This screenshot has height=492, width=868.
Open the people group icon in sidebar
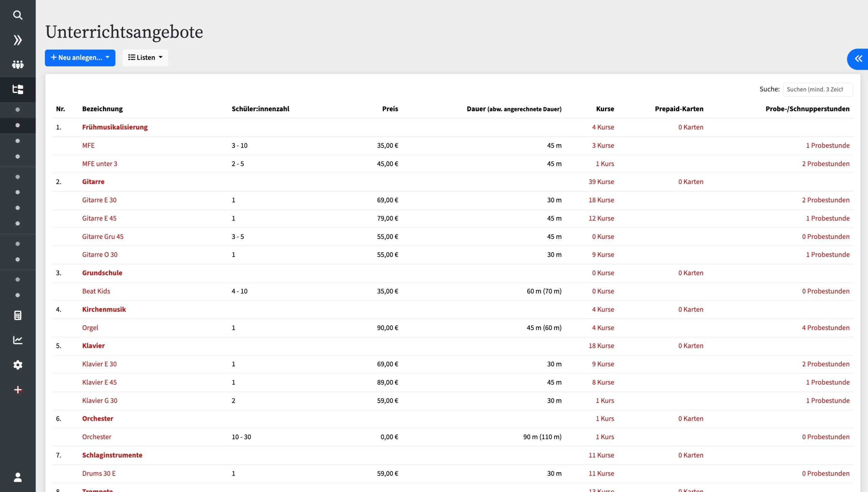tap(18, 64)
